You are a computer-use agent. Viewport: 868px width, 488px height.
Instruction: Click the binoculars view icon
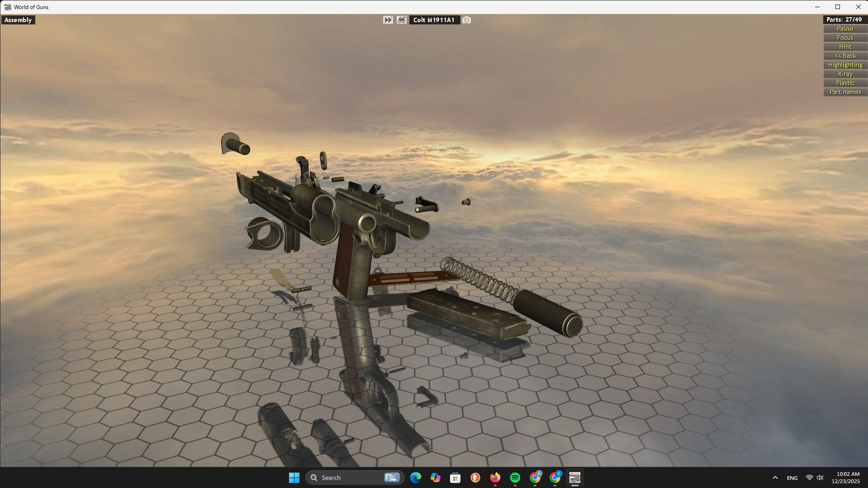[x=402, y=20]
